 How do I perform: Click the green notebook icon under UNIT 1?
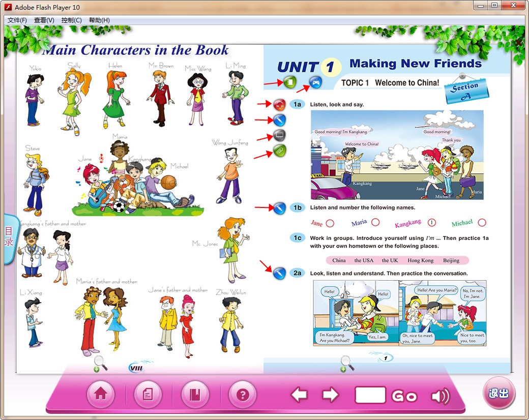289,82
